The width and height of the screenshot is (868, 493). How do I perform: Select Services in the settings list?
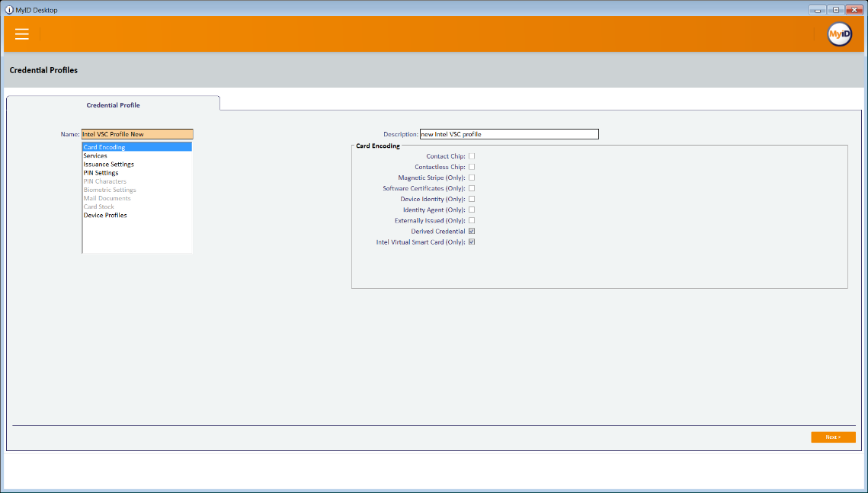pyautogui.click(x=137, y=156)
